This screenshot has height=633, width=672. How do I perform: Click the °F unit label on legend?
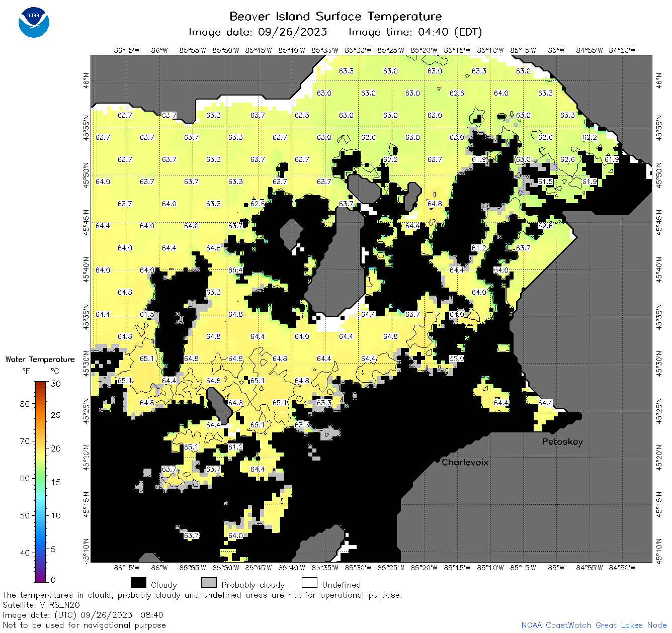click(26, 371)
